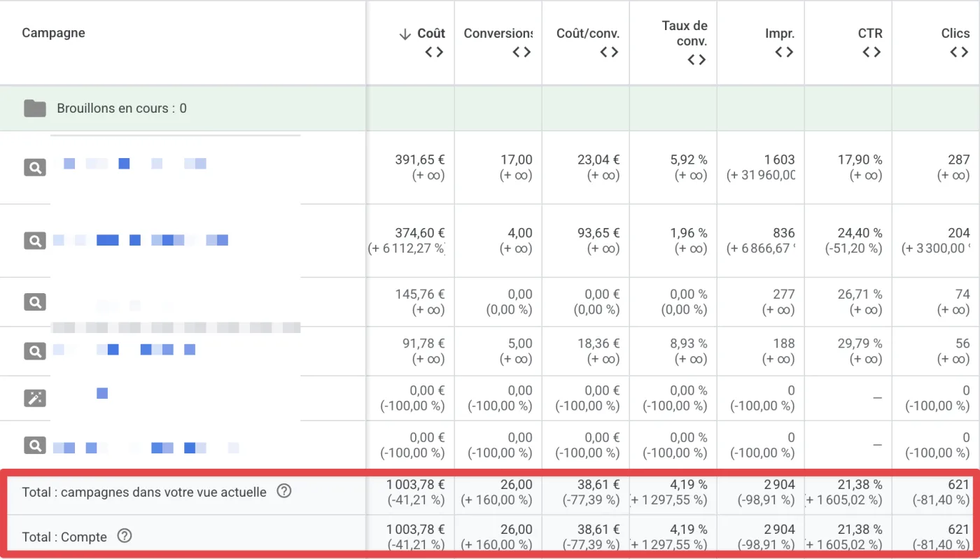The image size is (980, 559).
Task: Click the search campaign icon in the 91,78 € row
Action: tap(34, 351)
